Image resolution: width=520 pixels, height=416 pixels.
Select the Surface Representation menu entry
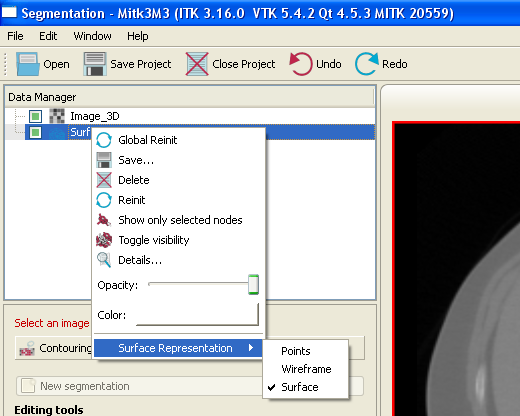coord(178,348)
